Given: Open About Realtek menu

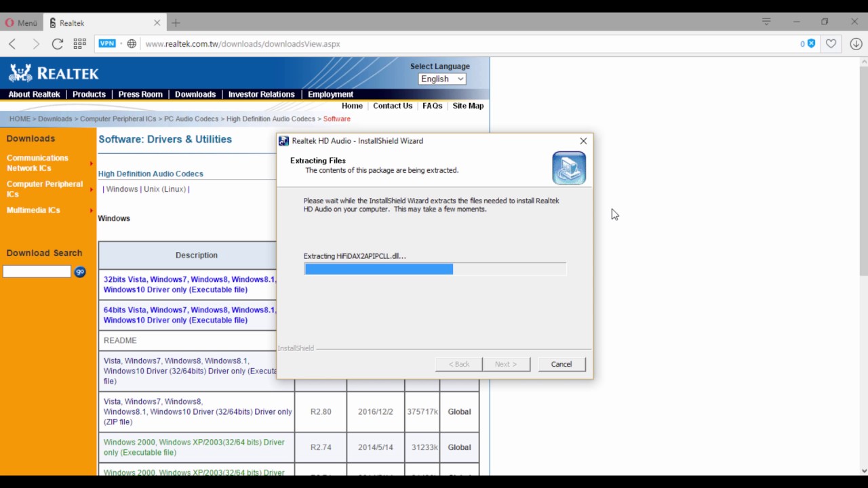Looking at the screenshot, I should point(34,94).
